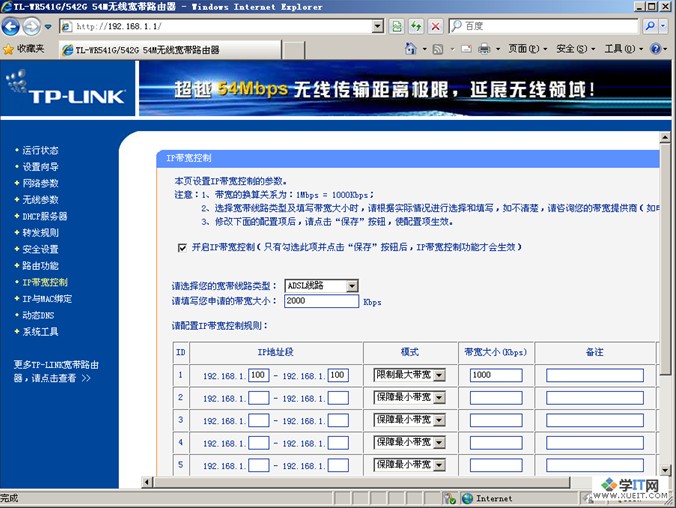Click the RSS feeds icon
Image resolution: width=676 pixels, height=508 pixels.
click(438, 49)
